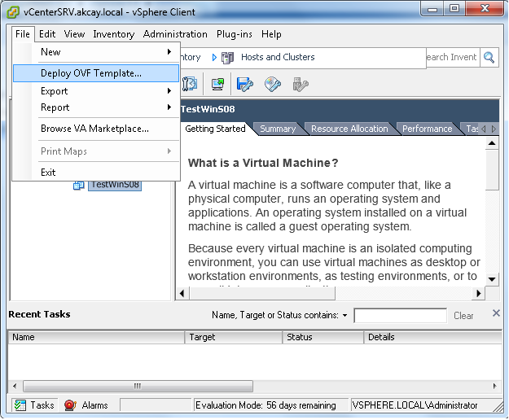Screen dimensions: 509x420
Task: Click the TestWinS08 header title
Action: 208,109
